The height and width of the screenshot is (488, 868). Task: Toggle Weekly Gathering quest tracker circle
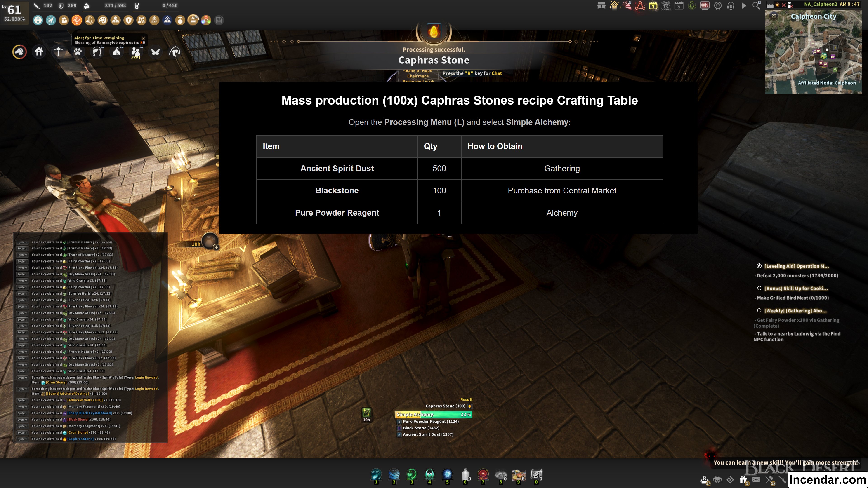(759, 310)
